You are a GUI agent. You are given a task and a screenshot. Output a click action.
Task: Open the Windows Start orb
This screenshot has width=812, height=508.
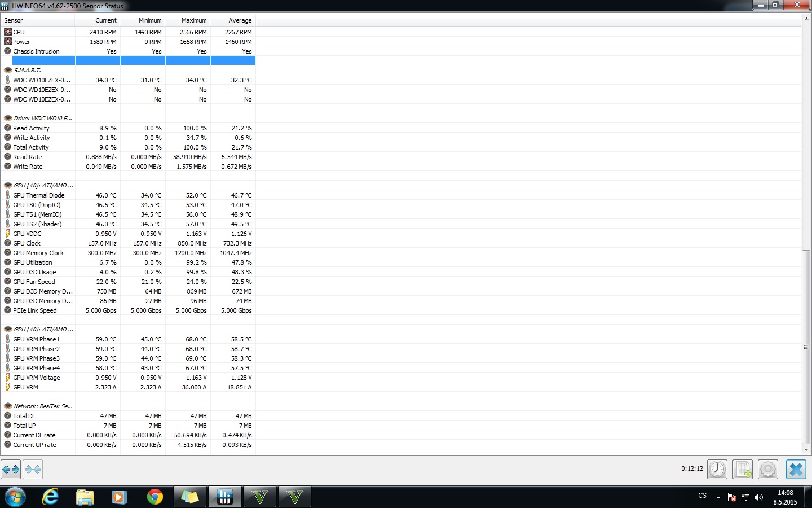(x=15, y=497)
